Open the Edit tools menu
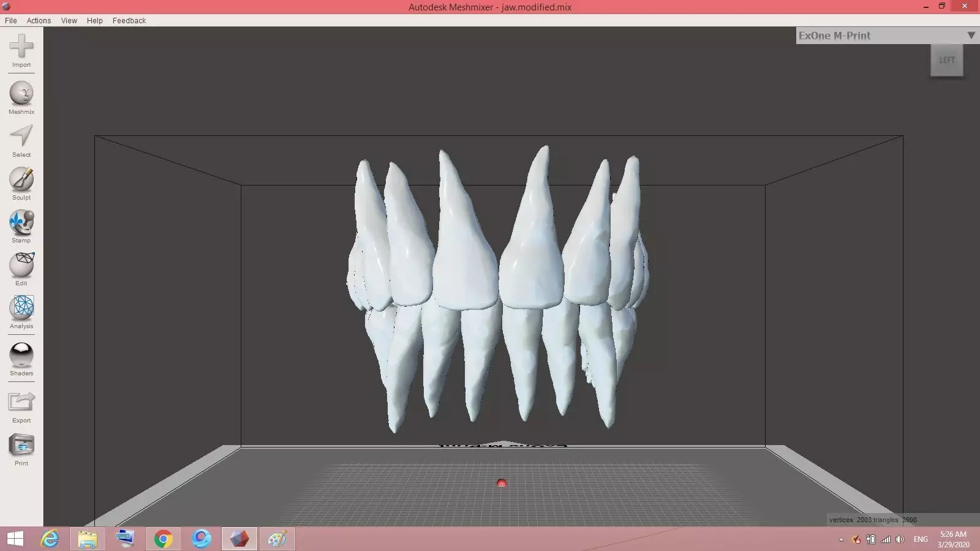This screenshot has height=551, width=980. 21,269
